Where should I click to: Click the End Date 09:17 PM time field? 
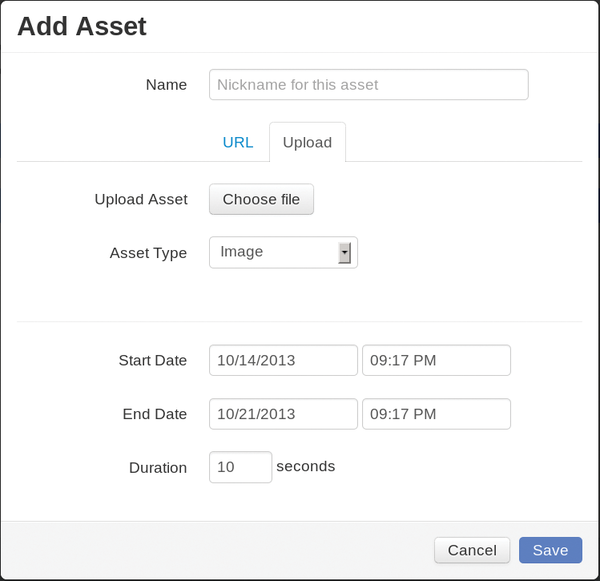436,414
